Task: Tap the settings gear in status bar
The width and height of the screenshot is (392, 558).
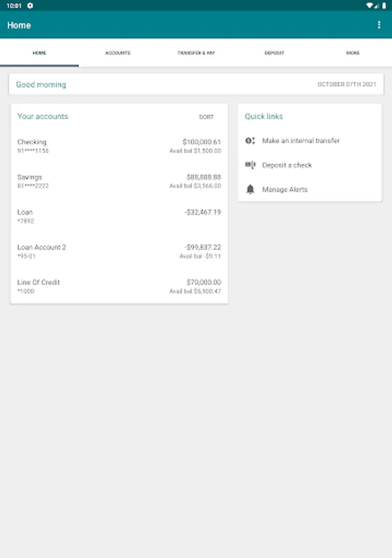Action: coord(30,6)
